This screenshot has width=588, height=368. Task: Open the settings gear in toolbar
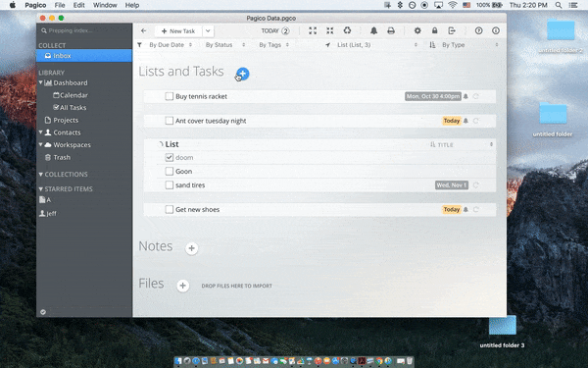[x=417, y=30]
